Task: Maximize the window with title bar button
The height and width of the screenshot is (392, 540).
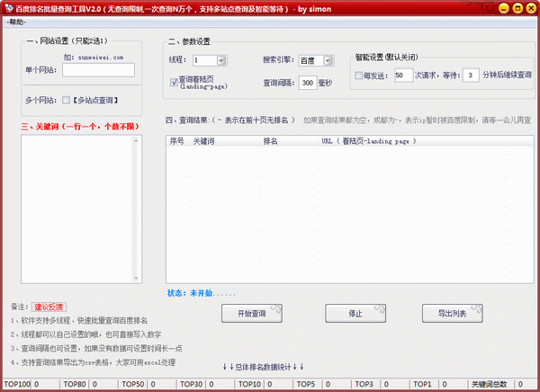Action: [517, 8]
